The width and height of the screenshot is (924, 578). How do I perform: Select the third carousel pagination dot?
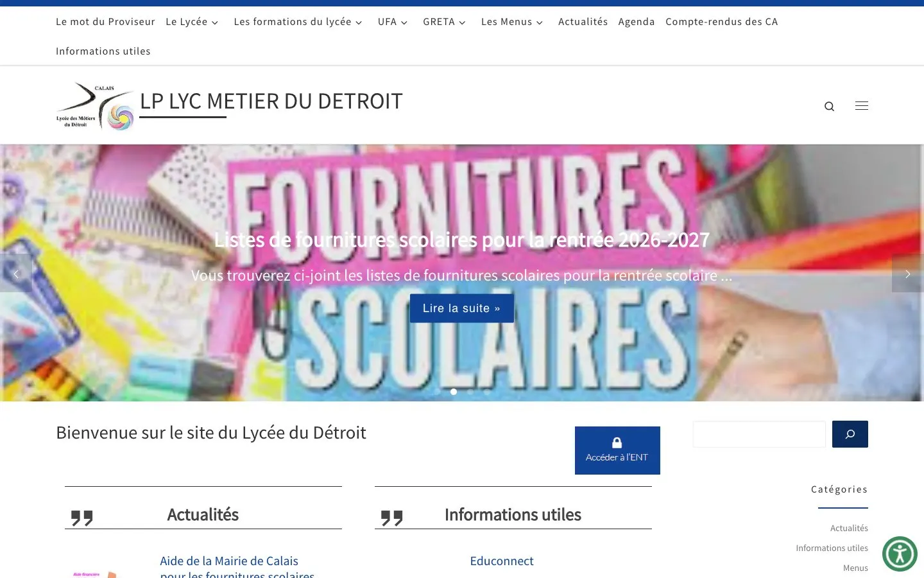tap(470, 392)
